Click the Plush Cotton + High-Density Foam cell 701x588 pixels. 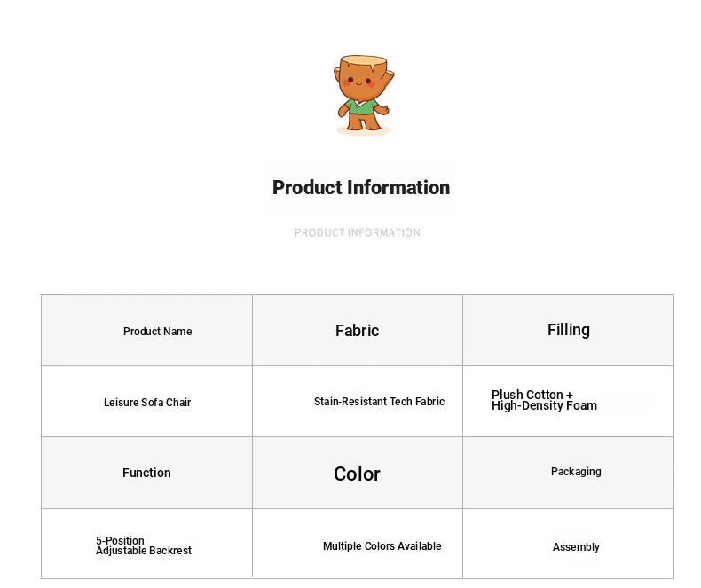[x=544, y=401]
